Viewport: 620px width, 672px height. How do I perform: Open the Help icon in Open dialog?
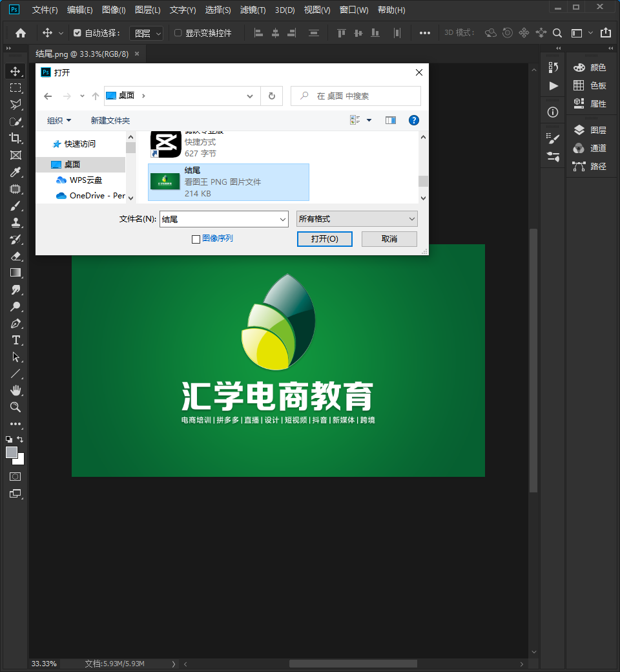pyautogui.click(x=413, y=120)
